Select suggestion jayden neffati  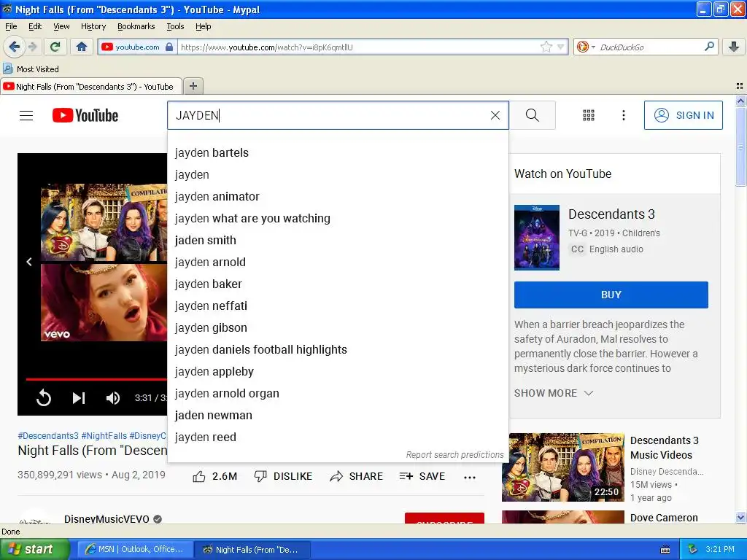338,306
